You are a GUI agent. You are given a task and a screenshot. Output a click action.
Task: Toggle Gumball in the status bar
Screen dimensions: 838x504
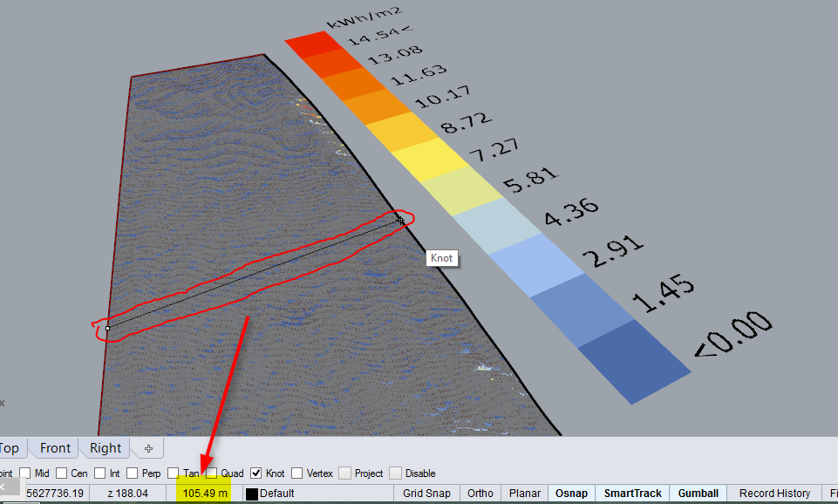(x=698, y=494)
